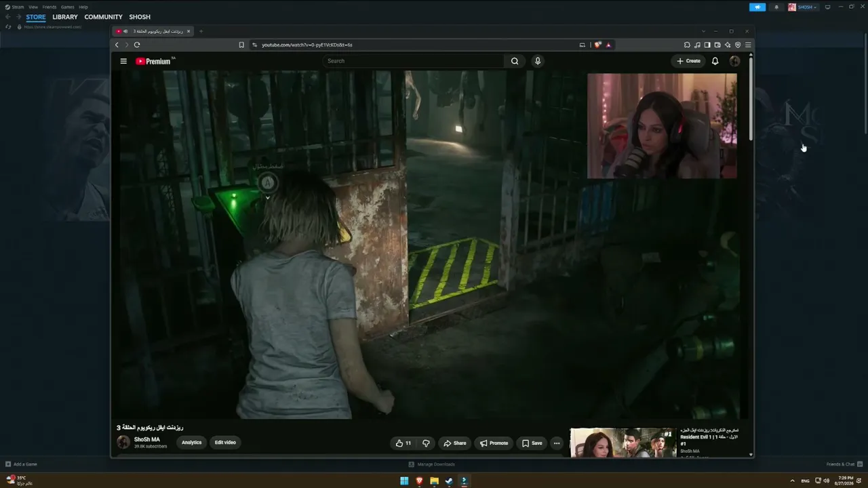
Task: Open YouTube notifications bell
Action: [x=715, y=61]
